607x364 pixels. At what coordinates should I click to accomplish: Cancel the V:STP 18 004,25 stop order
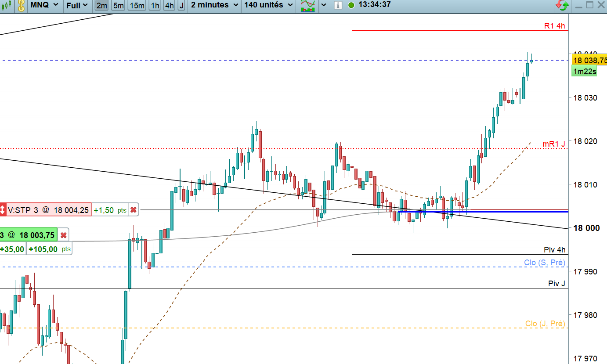(133, 210)
